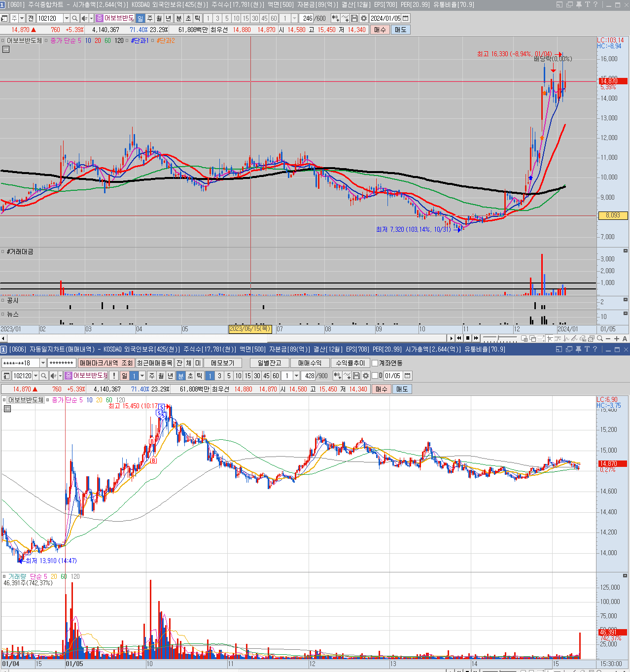Click exclamation mark icon in bottom chart toolbar
Viewport: 630px width, 672px height.
(x=114, y=376)
